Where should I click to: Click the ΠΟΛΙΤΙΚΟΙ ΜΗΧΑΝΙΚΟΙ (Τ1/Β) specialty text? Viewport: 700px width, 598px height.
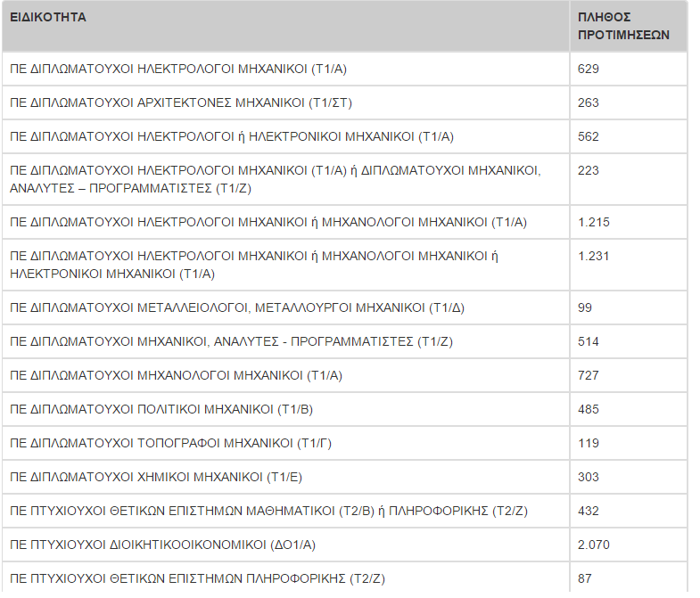(x=161, y=409)
